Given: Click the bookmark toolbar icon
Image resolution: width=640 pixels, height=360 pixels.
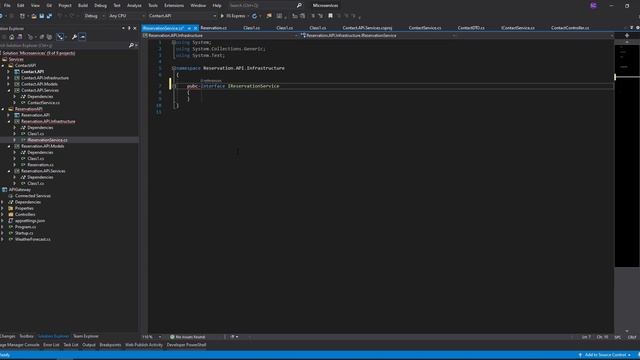Looking at the screenshot, I should tap(330, 16).
